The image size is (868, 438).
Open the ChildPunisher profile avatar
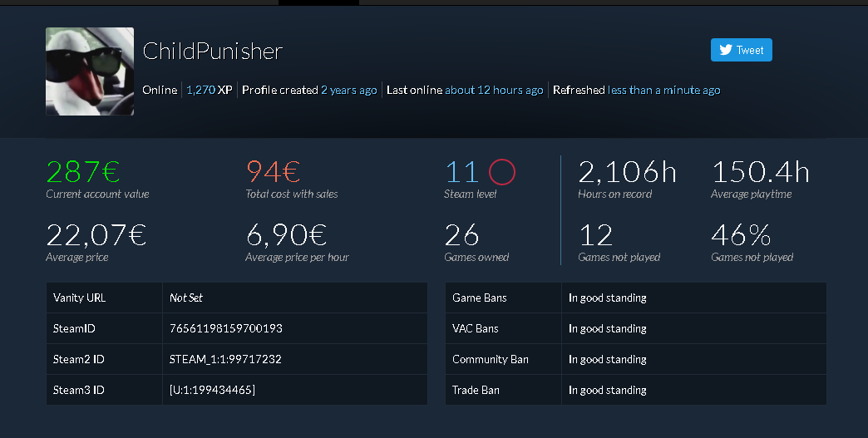[x=90, y=71]
